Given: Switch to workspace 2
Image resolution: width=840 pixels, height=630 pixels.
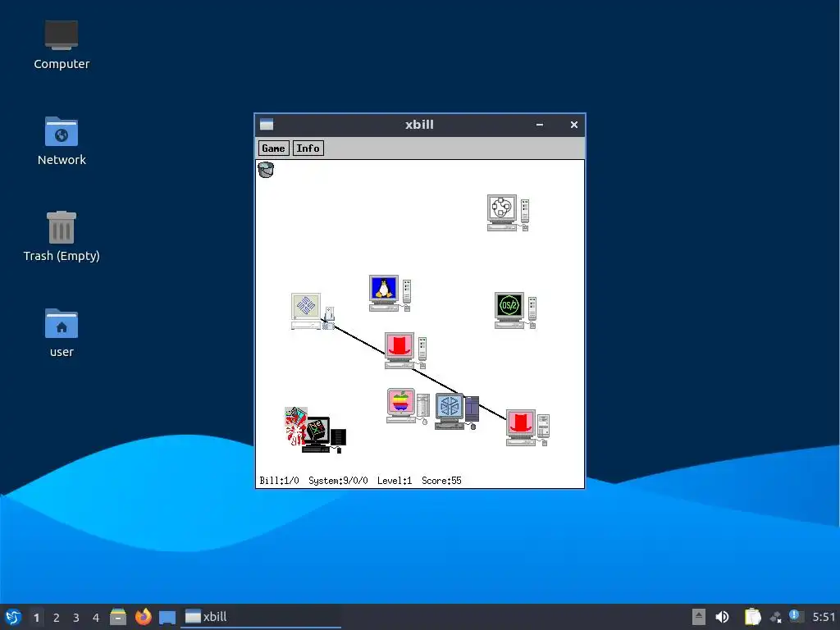Looking at the screenshot, I should point(57,617).
